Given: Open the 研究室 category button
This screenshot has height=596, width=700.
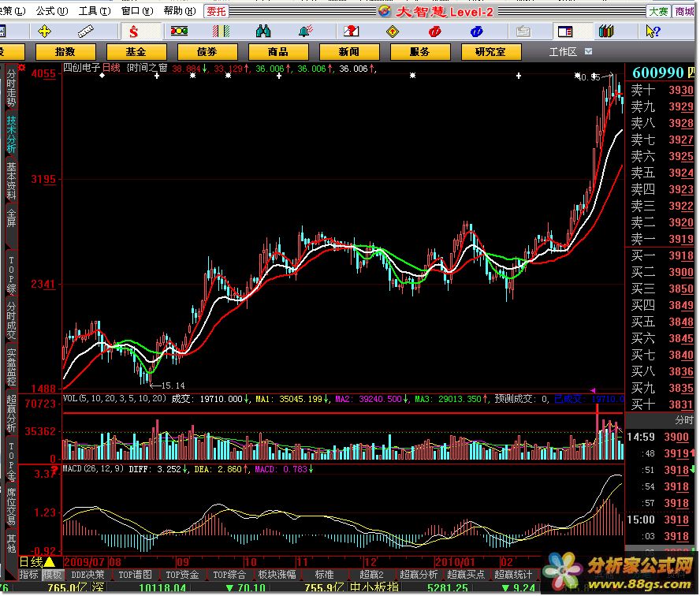Looking at the screenshot, I should coord(491,52).
